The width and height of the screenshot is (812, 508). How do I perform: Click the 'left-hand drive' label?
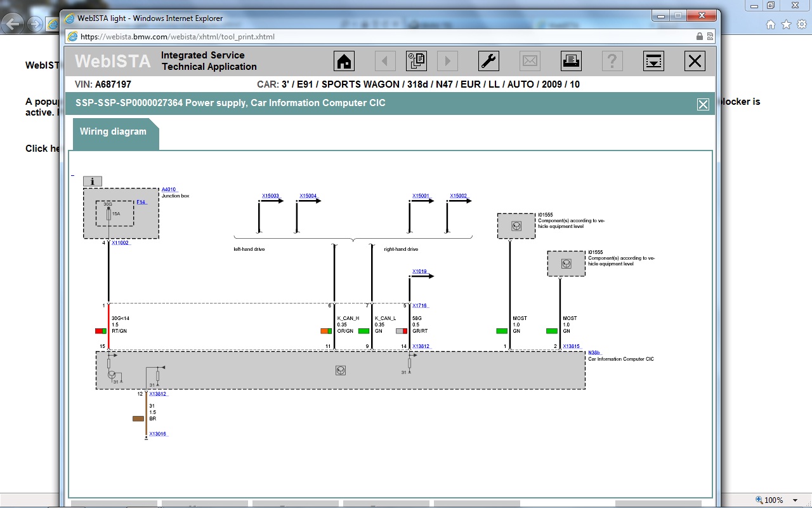click(x=249, y=249)
